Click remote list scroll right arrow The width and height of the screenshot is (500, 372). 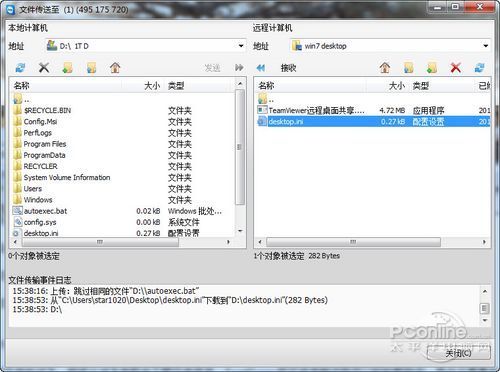click(484, 242)
